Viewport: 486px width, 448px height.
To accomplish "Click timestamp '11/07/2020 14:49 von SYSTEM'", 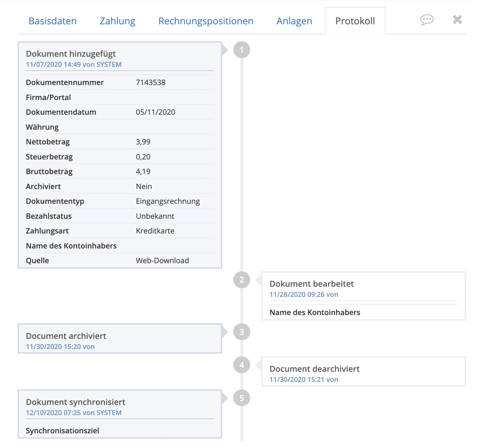I will 74,64.
